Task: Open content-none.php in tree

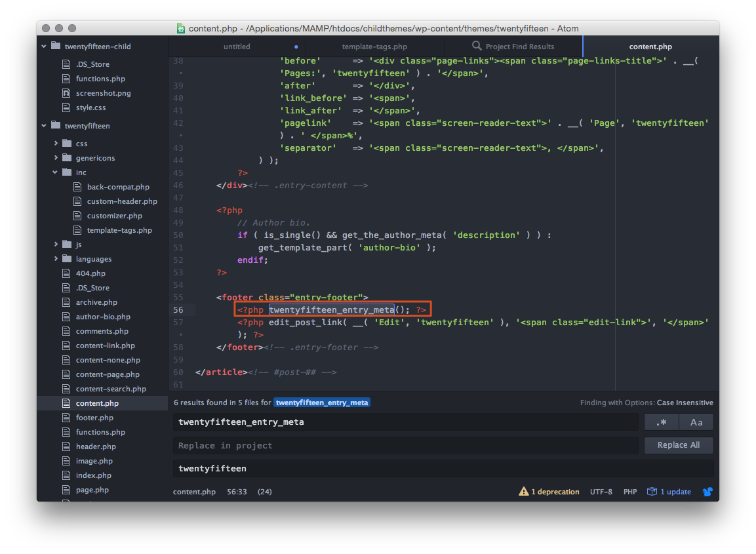Action: pyautogui.click(x=108, y=360)
